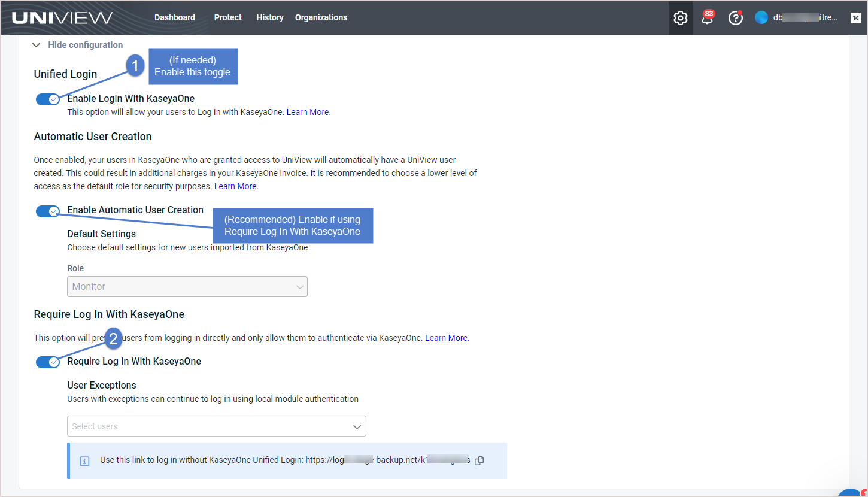The height and width of the screenshot is (497, 868).
Task: Click the 'User Exceptions' label
Action: click(102, 385)
